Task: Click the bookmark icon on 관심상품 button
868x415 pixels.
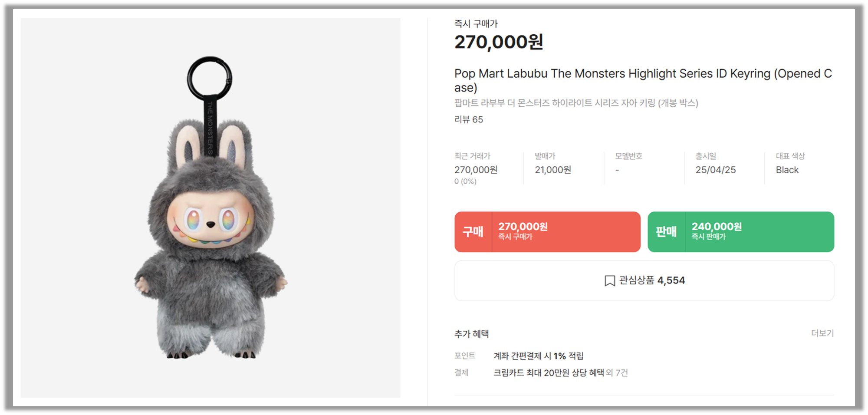Action: click(x=609, y=280)
